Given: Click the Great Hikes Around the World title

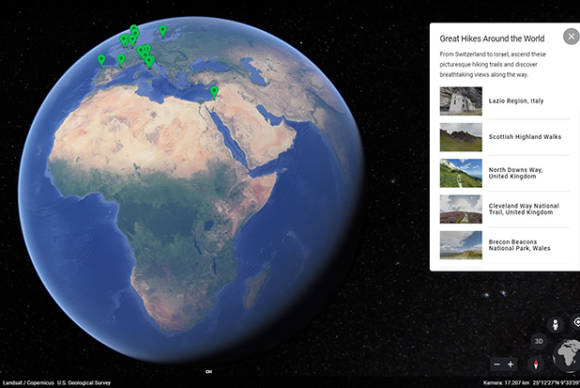Looking at the screenshot, I should click(492, 38).
